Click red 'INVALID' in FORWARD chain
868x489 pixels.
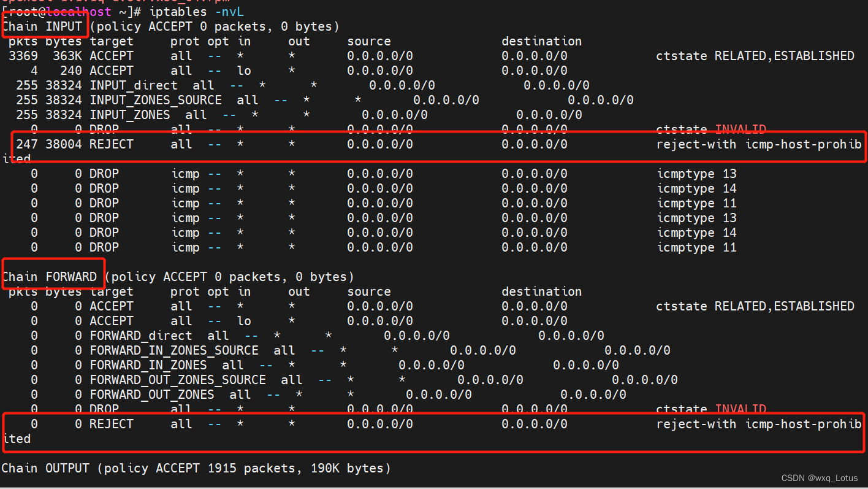click(740, 409)
